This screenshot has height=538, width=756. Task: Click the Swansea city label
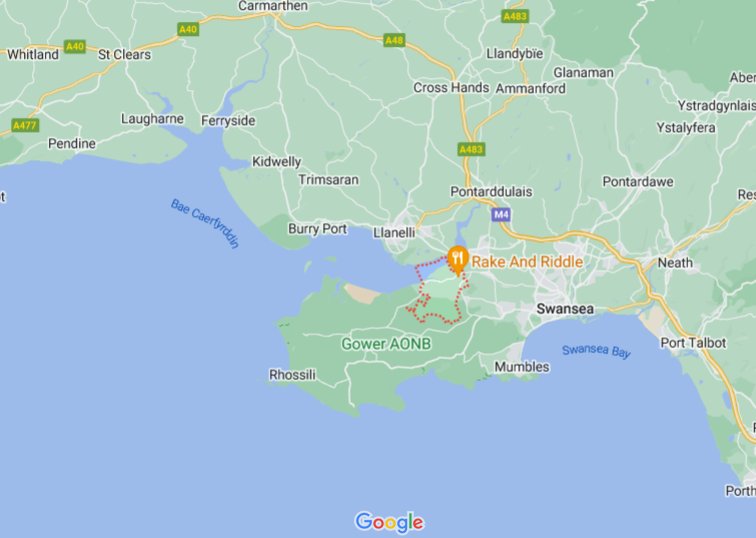(x=565, y=309)
